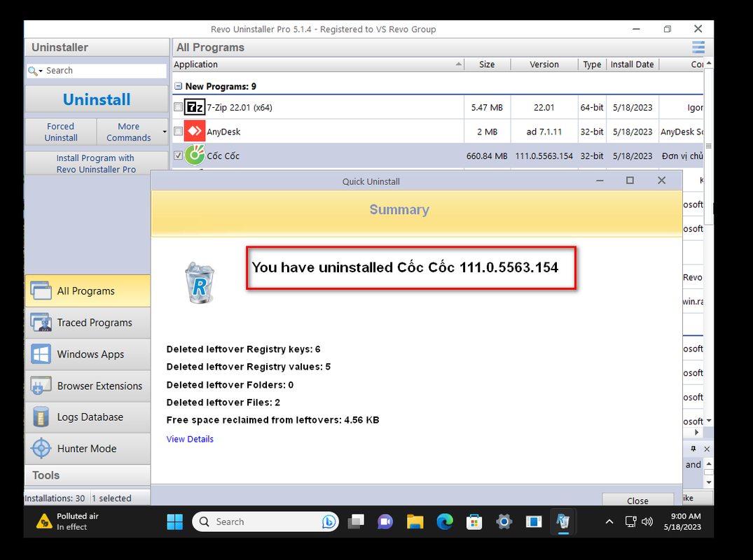Select the All Programs module
Image resolution: width=753 pixels, height=560 pixels.
point(88,290)
